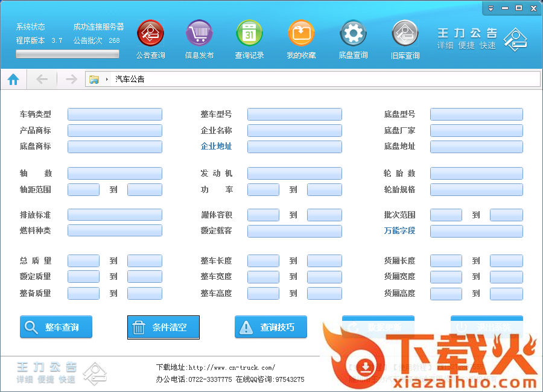Open the title bar dropdown menu arrow
The image size is (543, 392).
(x=491, y=8)
